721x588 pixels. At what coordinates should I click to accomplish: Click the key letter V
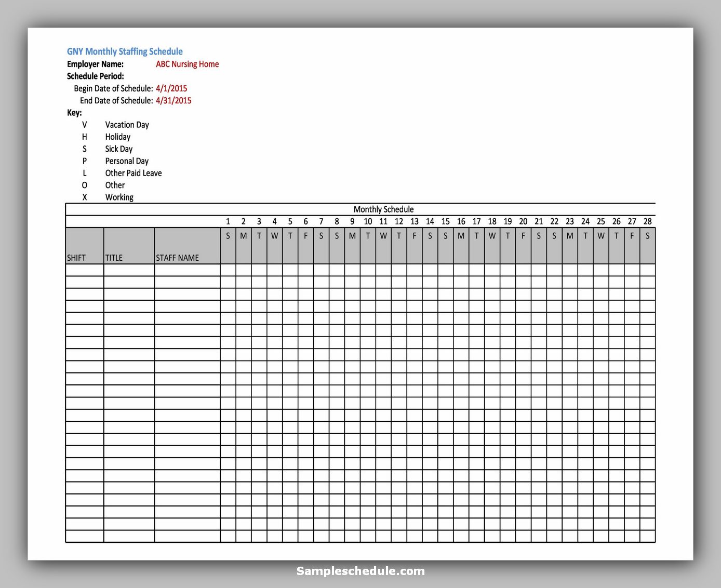(85, 125)
